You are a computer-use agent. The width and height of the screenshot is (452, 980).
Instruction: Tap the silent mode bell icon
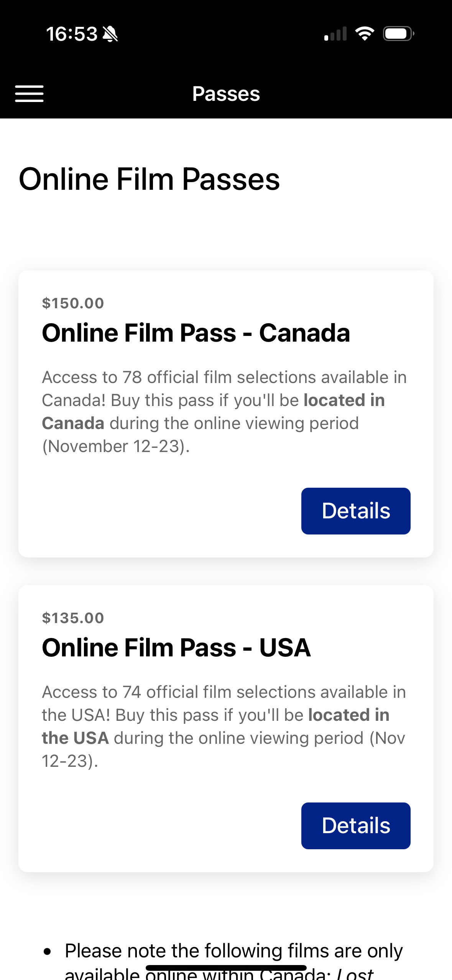tap(110, 34)
